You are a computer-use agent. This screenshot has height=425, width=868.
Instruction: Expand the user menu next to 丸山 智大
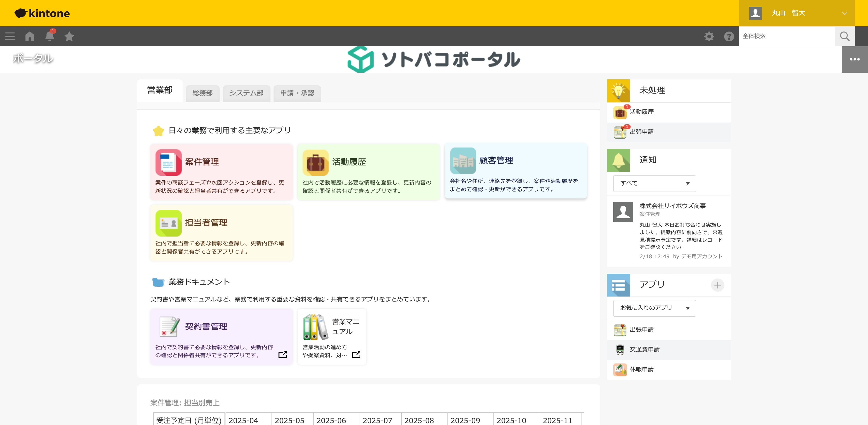(844, 13)
